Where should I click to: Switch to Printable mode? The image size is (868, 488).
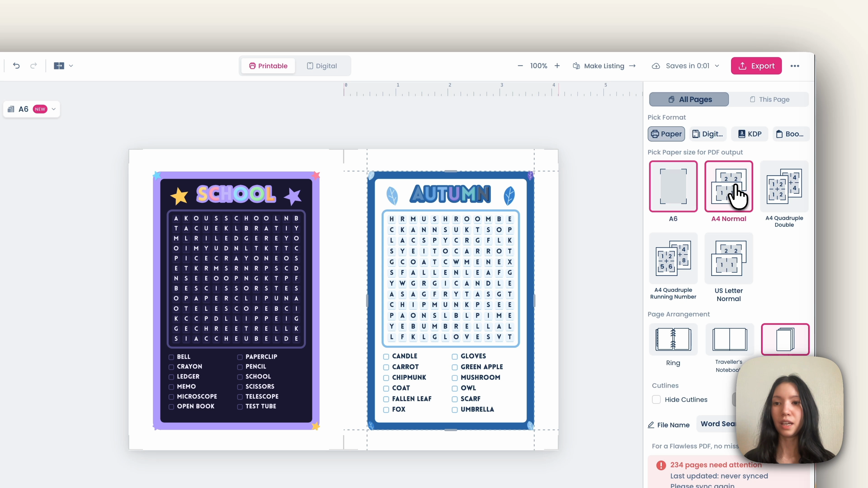pos(268,66)
